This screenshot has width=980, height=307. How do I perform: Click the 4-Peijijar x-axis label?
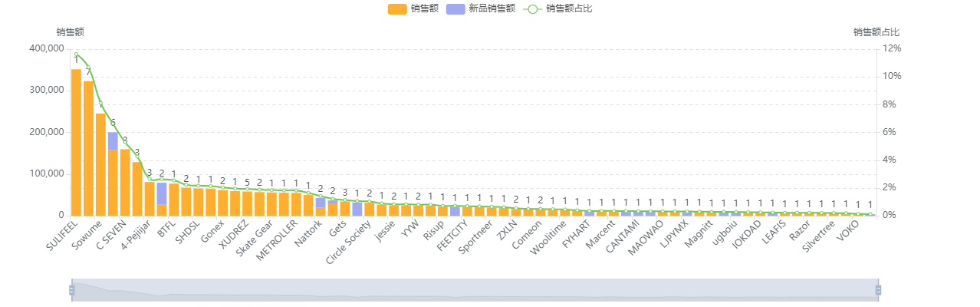click(134, 236)
